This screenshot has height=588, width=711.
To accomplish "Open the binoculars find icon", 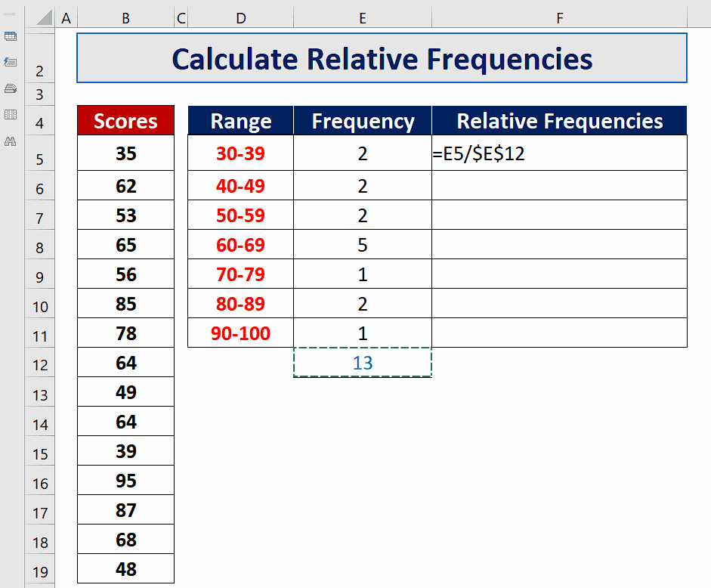I will point(11,141).
